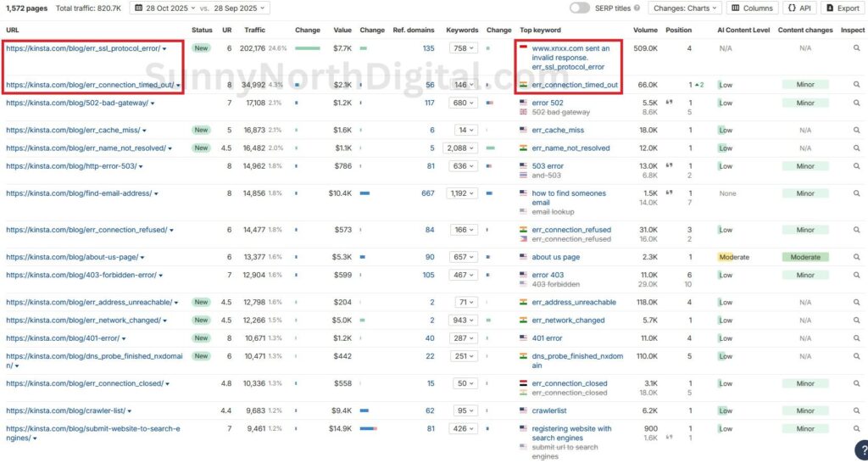Open the caret menu beside err_ssl_protocol_error URL

pos(164,49)
